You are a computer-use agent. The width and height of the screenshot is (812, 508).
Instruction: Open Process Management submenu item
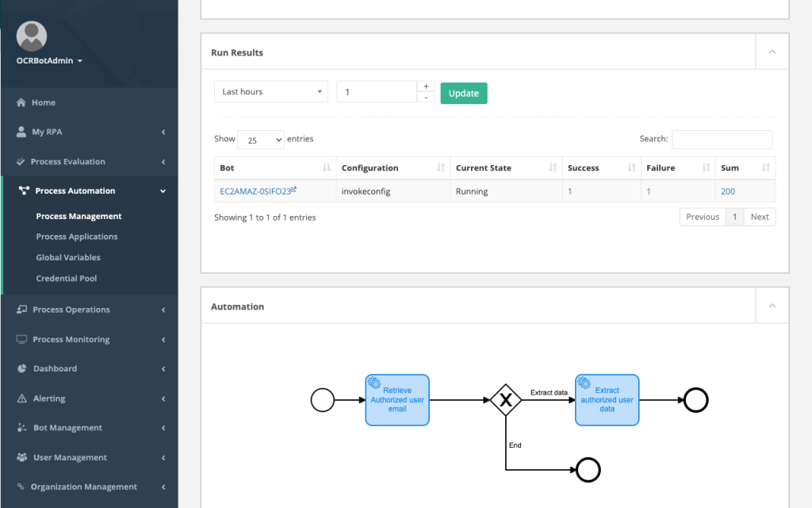[79, 216]
